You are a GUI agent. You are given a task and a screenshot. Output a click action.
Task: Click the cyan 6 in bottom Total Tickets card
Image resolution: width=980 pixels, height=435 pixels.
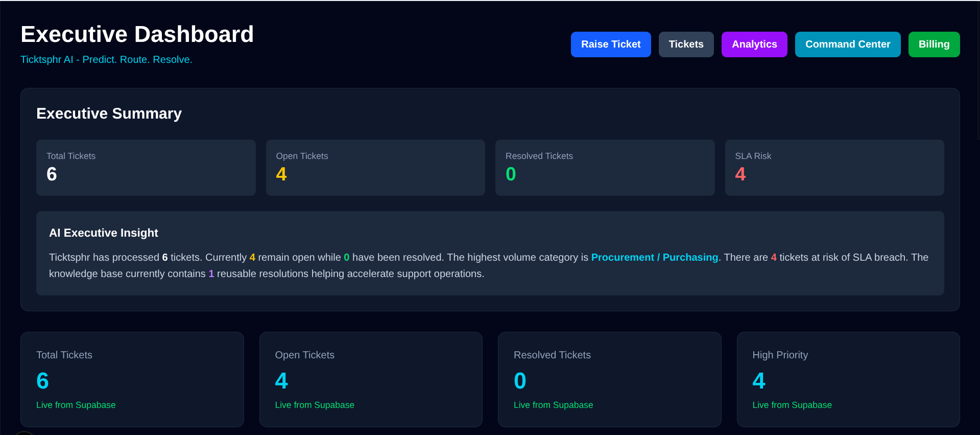pyautogui.click(x=42, y=381)
